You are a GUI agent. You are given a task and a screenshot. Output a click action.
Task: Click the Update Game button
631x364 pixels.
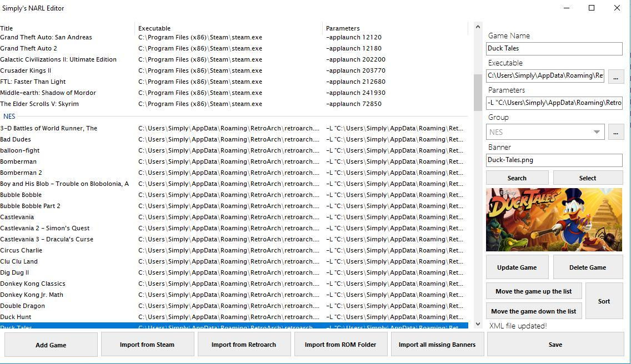(x=517, y=267)
